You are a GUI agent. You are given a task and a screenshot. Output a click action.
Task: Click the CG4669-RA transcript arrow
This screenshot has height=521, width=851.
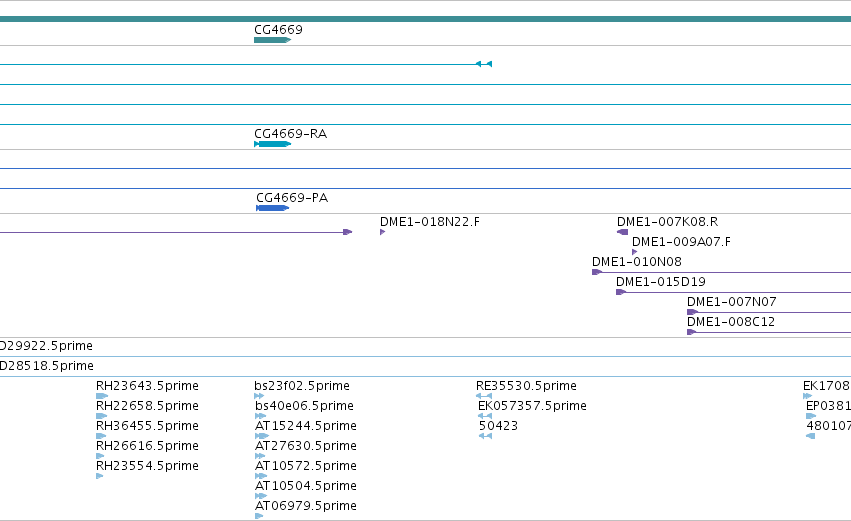point(272,144)
